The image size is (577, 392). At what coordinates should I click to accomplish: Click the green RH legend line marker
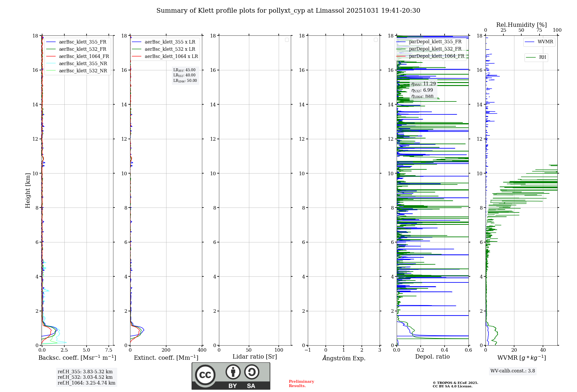531,57
